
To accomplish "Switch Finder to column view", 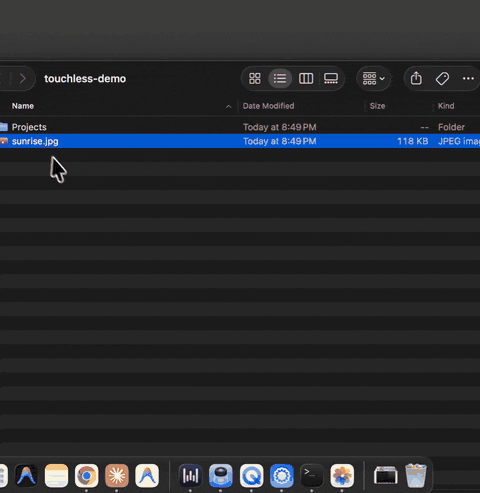I will (x=306, y=79).
